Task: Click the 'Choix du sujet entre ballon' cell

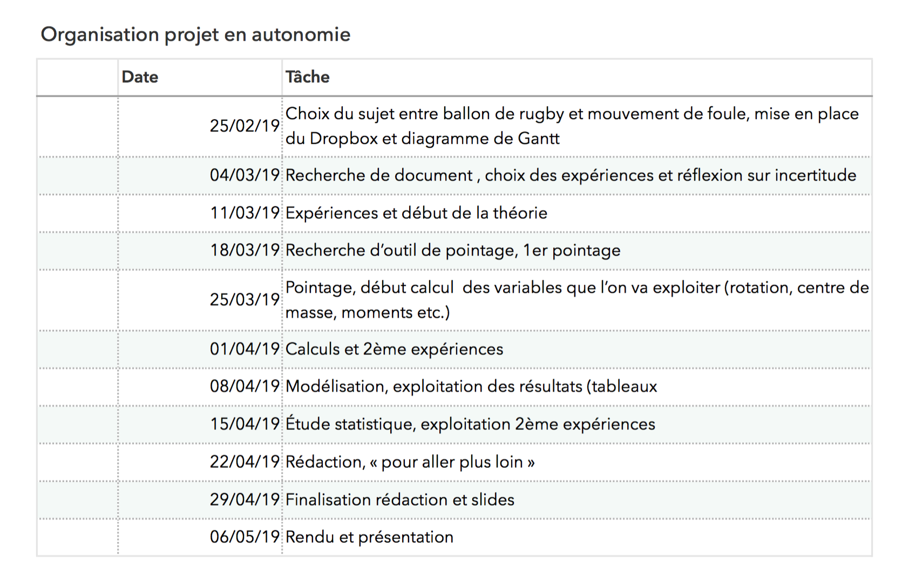Action: tap(572, 126)
